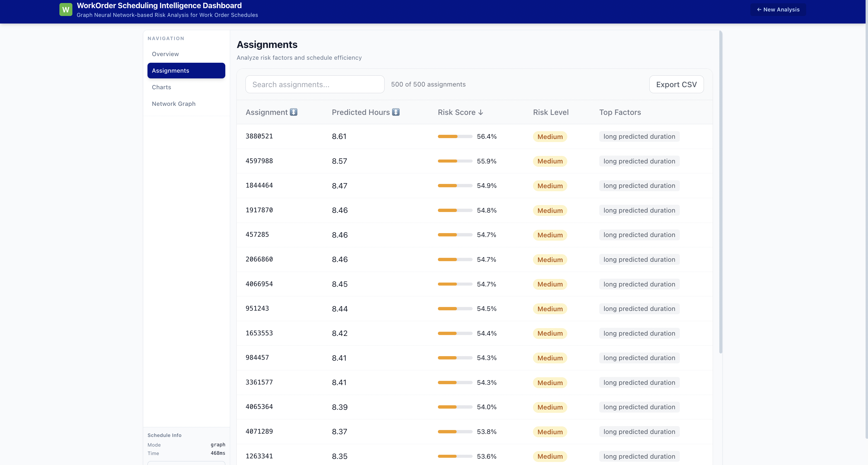Click the green W logo icon
The width and height of the screenshot is (868, 465).
(66, 9)
